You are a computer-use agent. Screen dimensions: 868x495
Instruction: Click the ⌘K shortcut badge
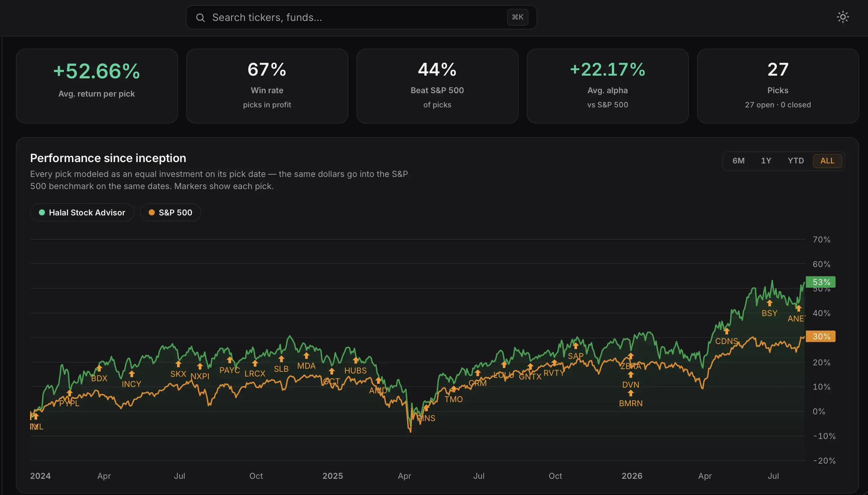(x=517, y=17)
